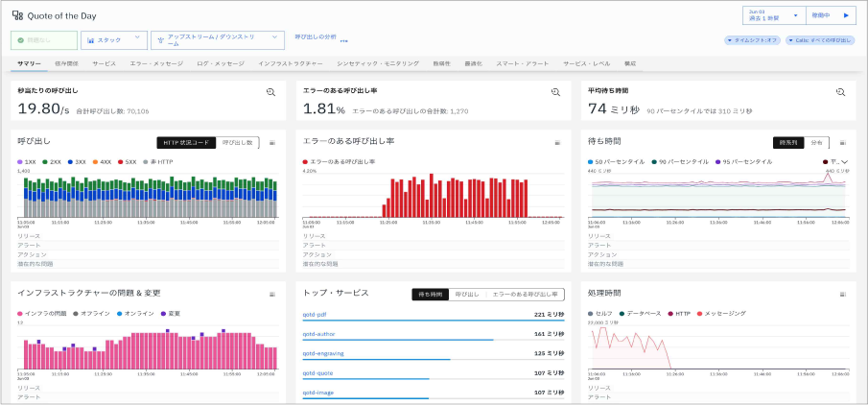Switch to the サービス tab
This screenshot has width=868, height=405.
click(105, 63)
